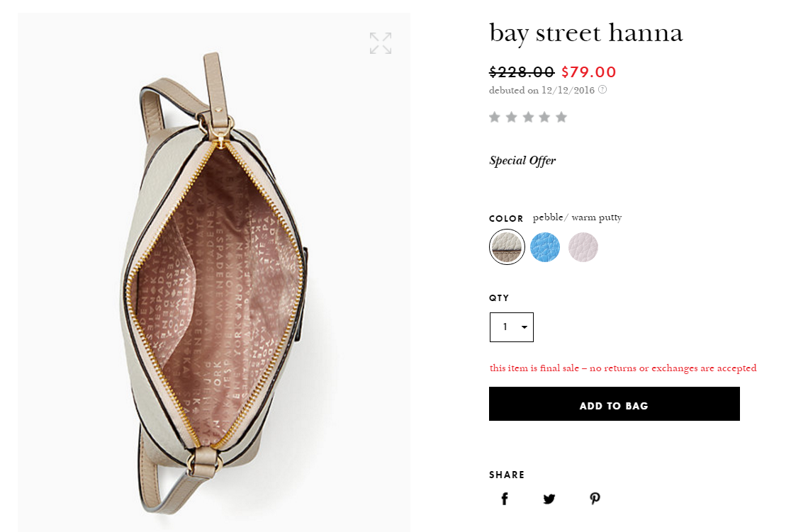Click the third rating star
Image resolution: width=791 pixels, height=532 pixels.
point(528,117)
